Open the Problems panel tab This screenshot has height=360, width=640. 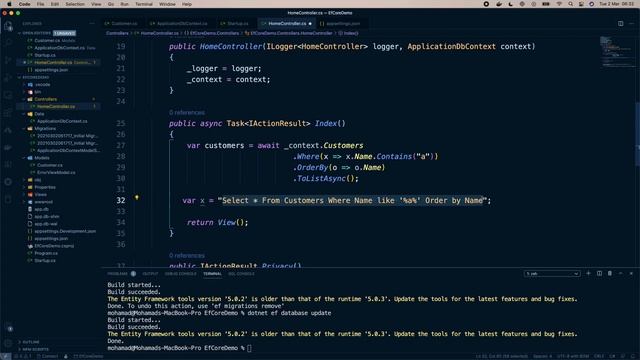pos(118,273)
